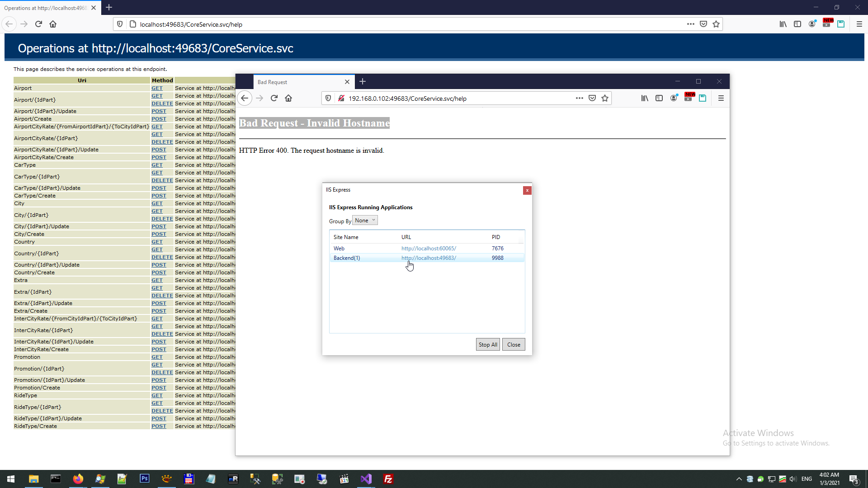The image size is (868, 488).
Task: Click Close button in IIS Express dialog
Action: click(x=514, y=344)
